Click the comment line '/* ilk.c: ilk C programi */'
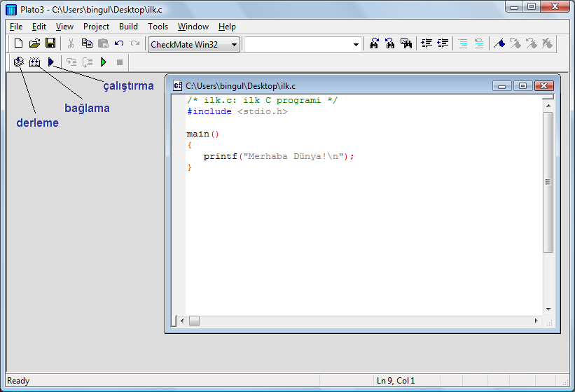The height and width of the screenshot is (392, 575). tap(262, 100)
